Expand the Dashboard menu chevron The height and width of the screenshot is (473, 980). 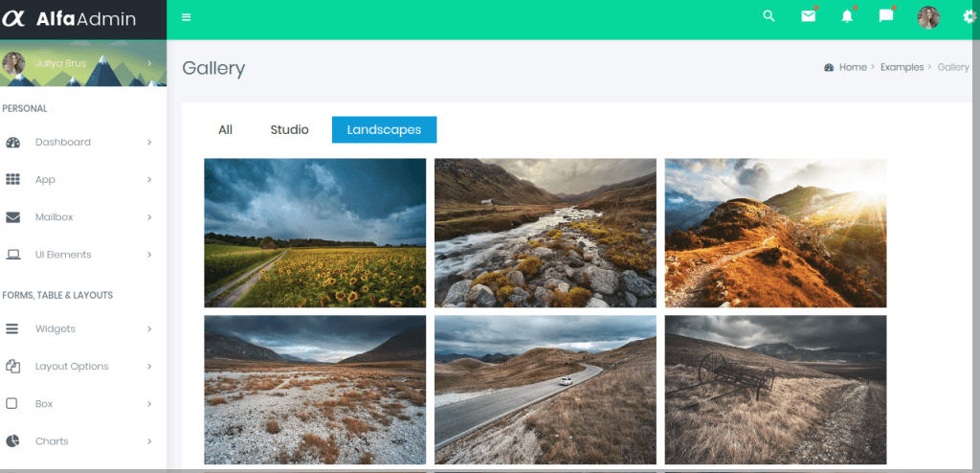pyautogui.click(x=149, y=142)
